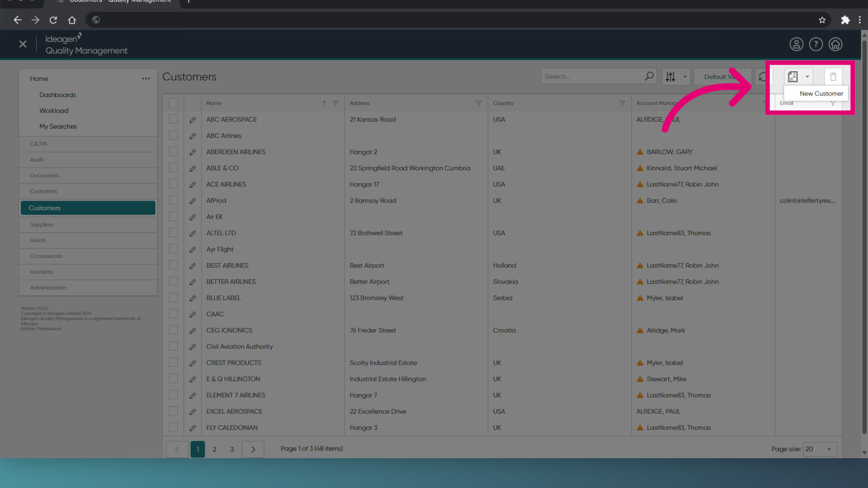Reload the page in browser
This screenshot has height=488, width=868.
click(53, 20)
